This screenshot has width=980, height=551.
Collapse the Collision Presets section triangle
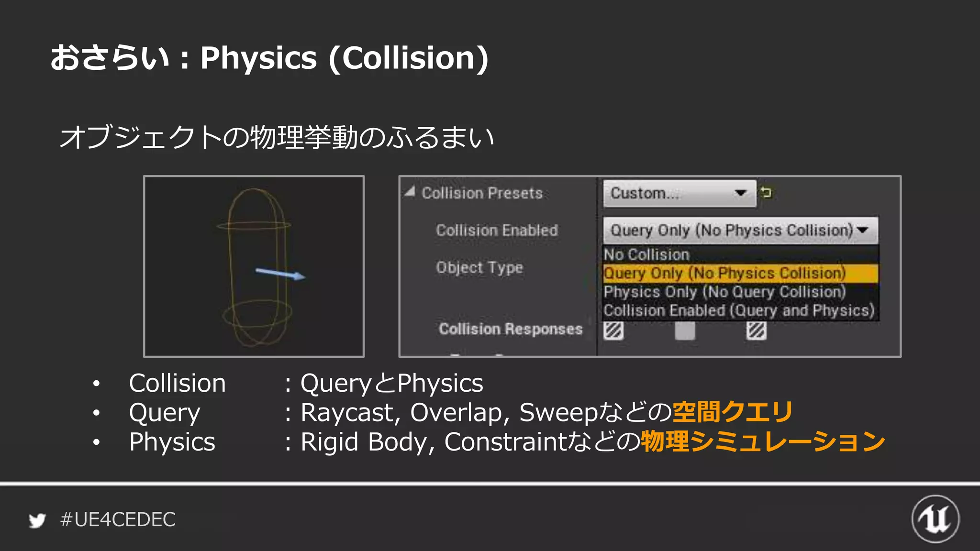click(x=410, y=192)
